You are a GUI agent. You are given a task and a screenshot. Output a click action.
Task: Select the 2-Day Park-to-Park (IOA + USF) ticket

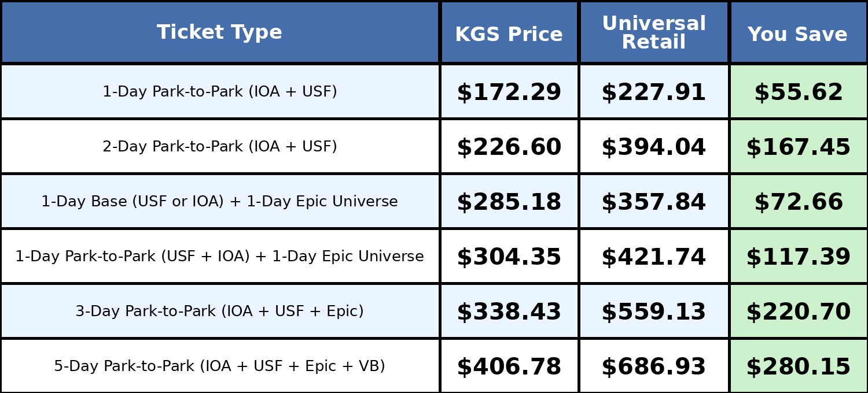[219, 147]
